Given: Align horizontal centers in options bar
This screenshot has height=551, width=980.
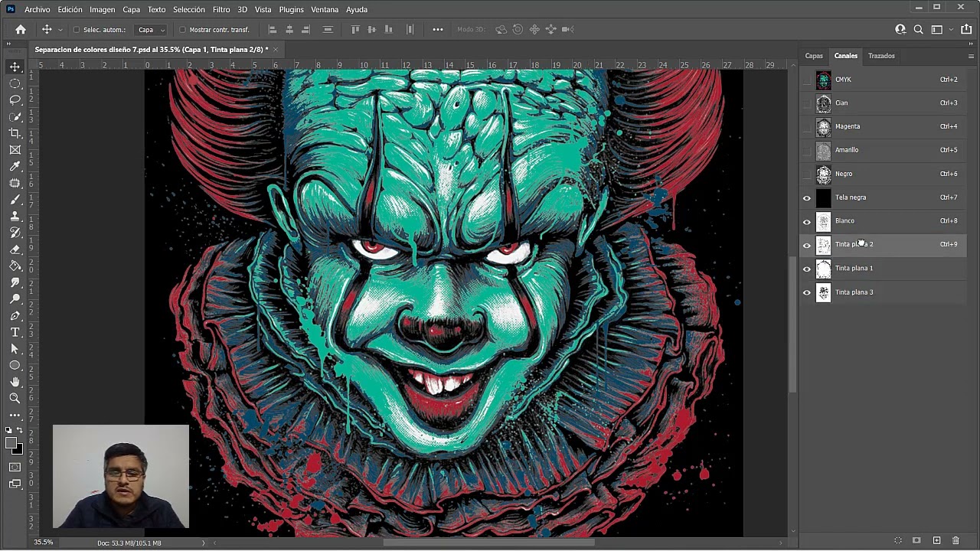Looking at the screenshot, I should (289, 30).
